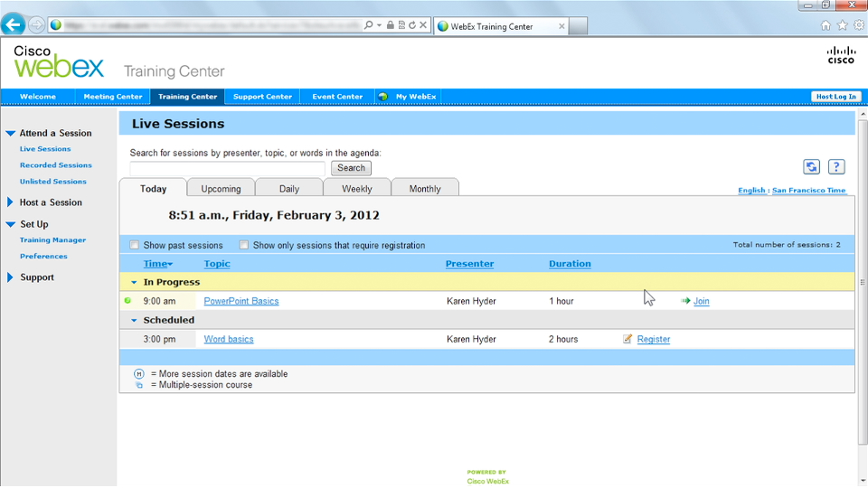Screen dimensions: 868x488
Task: Open the browser Home icon
Action: 826,25
